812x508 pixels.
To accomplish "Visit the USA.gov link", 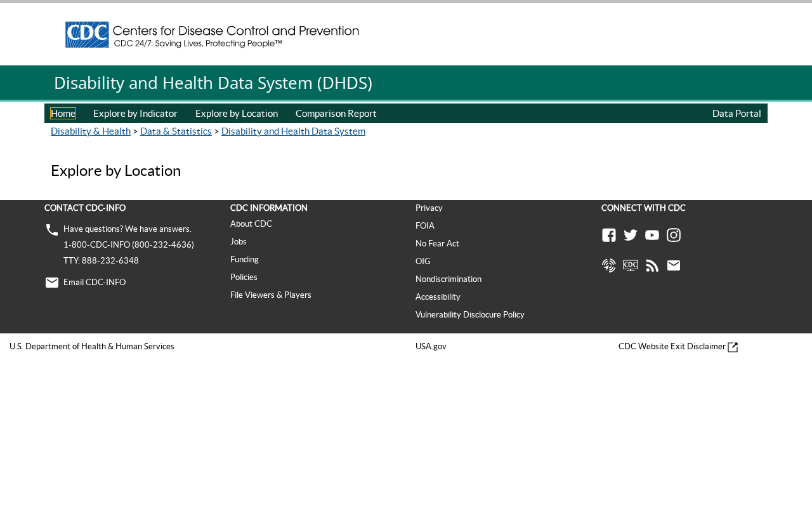I will (x=431, y=346).
